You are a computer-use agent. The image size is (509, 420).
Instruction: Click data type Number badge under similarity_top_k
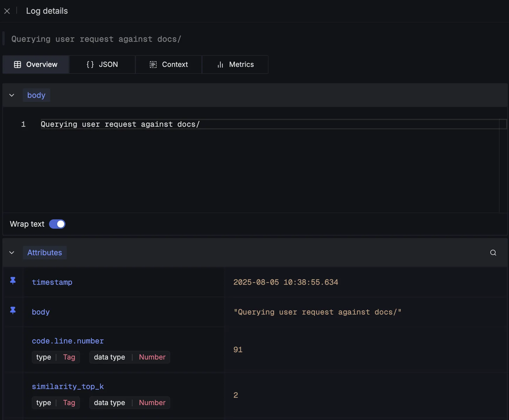tap(130, 403)
